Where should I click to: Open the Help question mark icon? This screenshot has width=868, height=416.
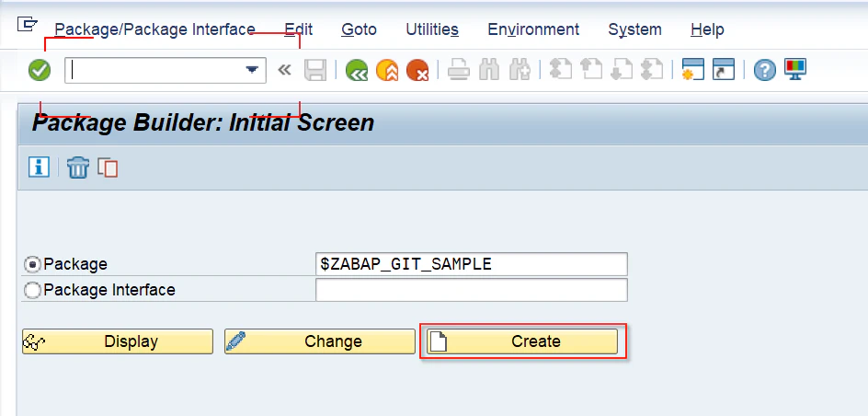pyautogui.click(x=764, y=70)
